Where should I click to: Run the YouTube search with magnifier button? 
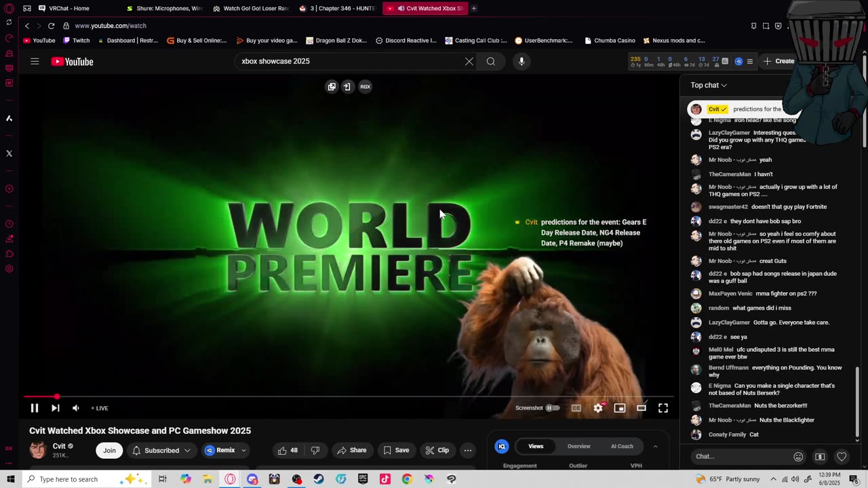[491, 62]
